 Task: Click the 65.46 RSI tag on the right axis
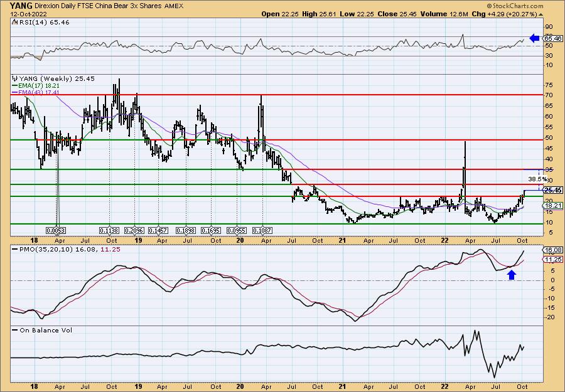[x=553, y=38]
